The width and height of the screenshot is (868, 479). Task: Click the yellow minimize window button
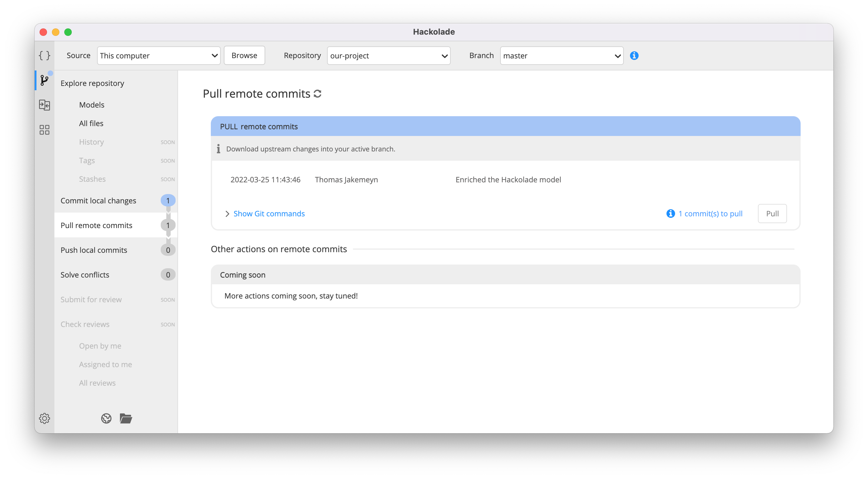(56, 32)
